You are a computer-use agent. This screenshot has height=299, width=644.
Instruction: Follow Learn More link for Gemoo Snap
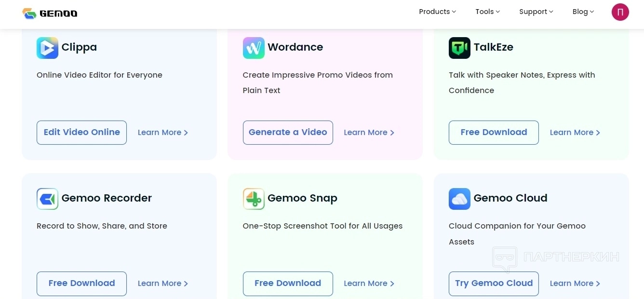click(x=369, y=284)
